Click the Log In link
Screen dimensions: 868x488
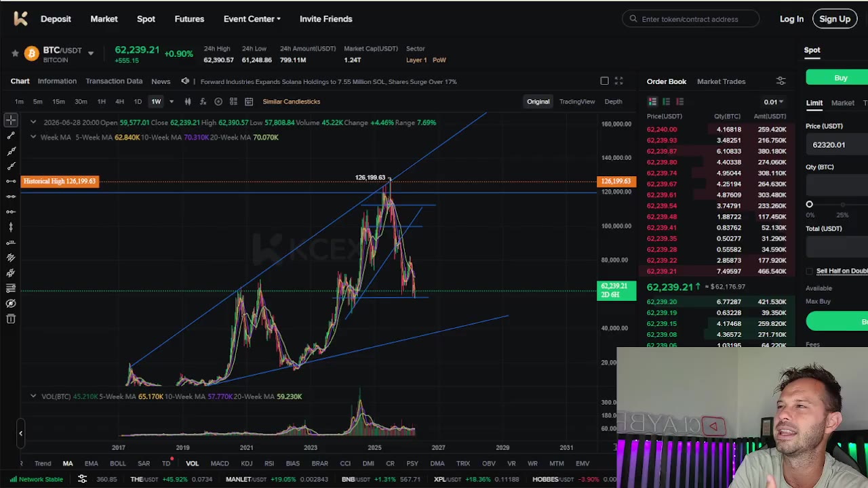[791, 19]
